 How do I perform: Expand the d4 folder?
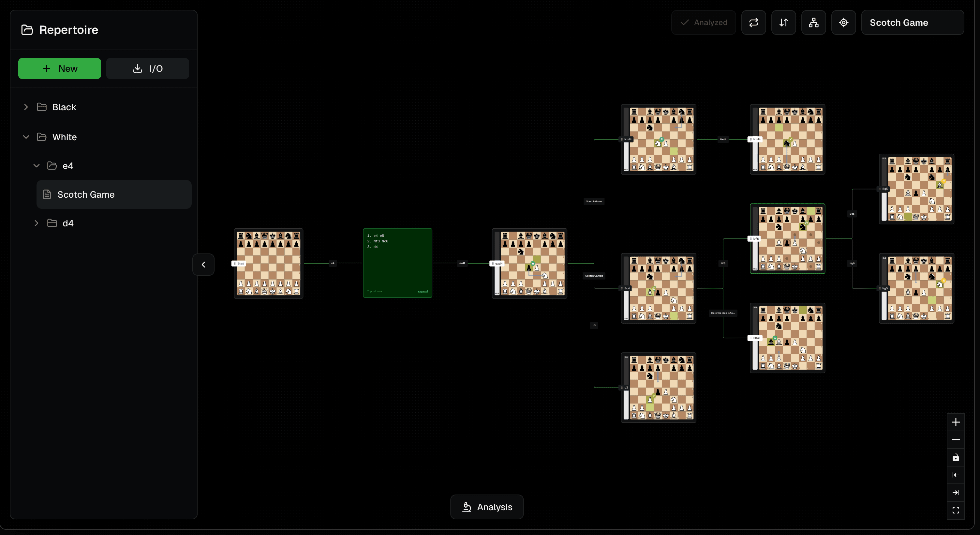(37, 223)
